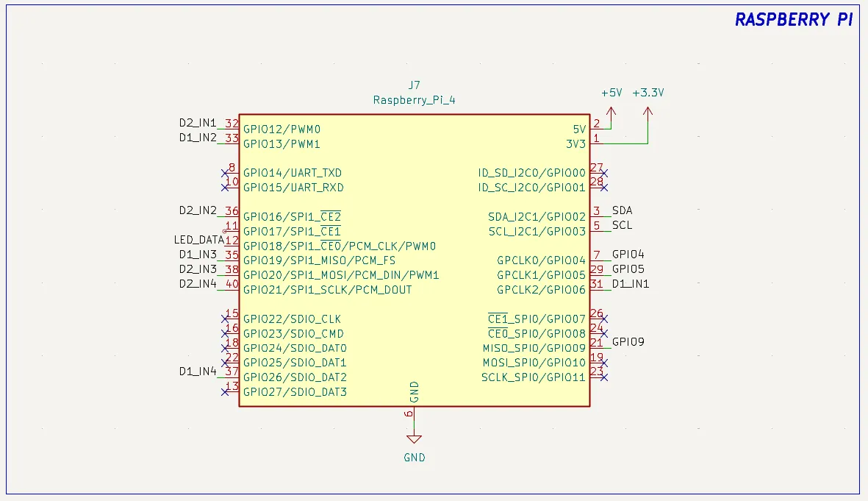Click the GPIO22/SDIO_CLK pin name
This screenshot has width=868, height=501.
pos(292,319)
